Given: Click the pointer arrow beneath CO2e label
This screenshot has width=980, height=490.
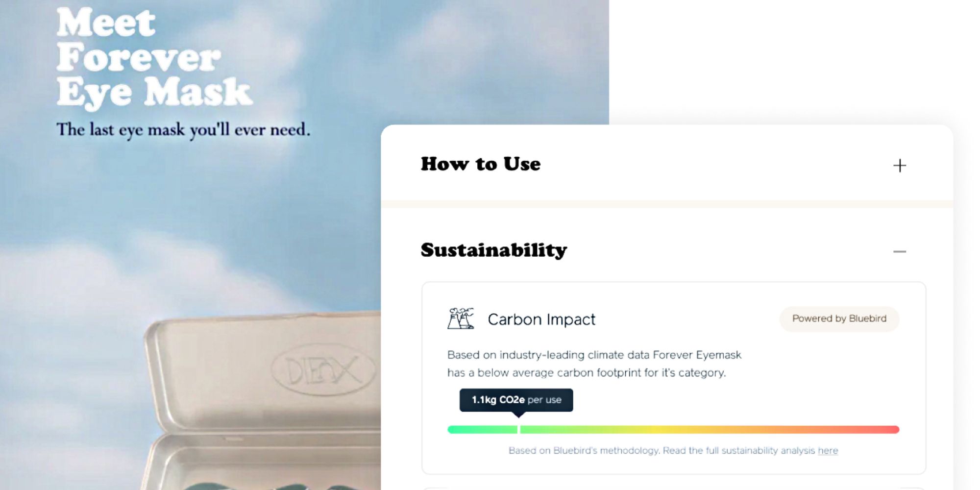Looking at the screenshot, I should [518, 415].
